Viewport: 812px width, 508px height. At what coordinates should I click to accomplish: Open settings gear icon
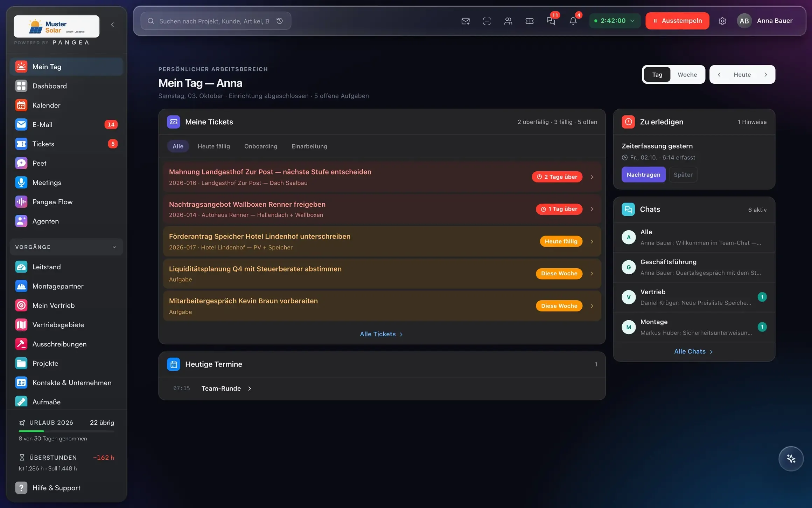[x=722, y=21]
